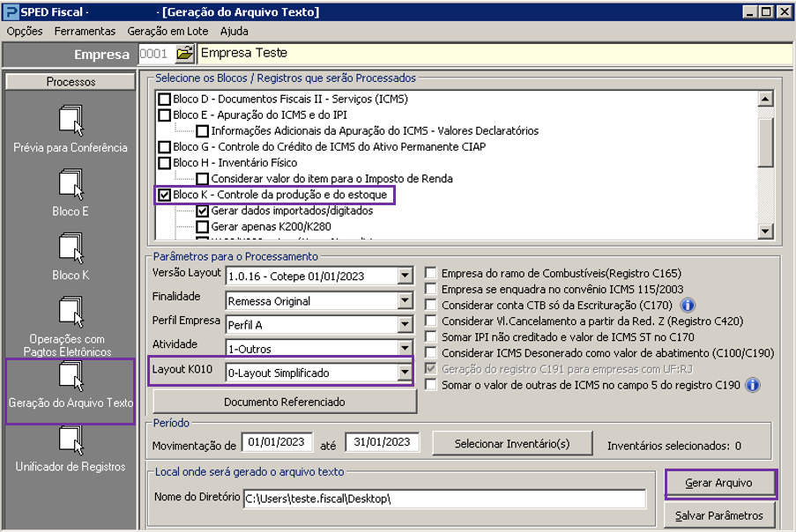Open Operações com Pagtos Eletrônicos icon
796x532 pixels.
71,312
